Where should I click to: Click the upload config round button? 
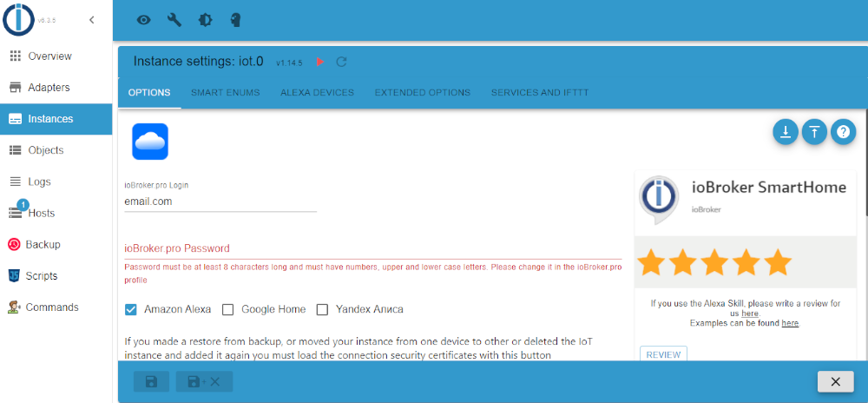click(814, 132)
